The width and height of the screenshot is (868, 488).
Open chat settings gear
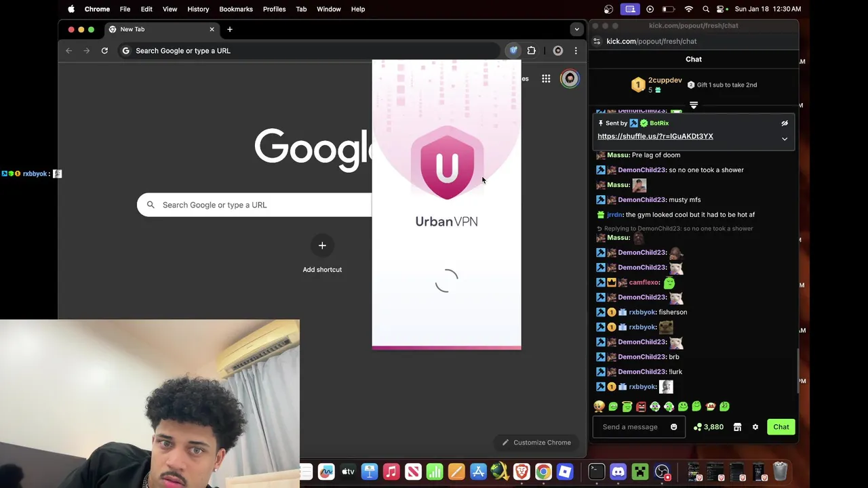[755, 427]
